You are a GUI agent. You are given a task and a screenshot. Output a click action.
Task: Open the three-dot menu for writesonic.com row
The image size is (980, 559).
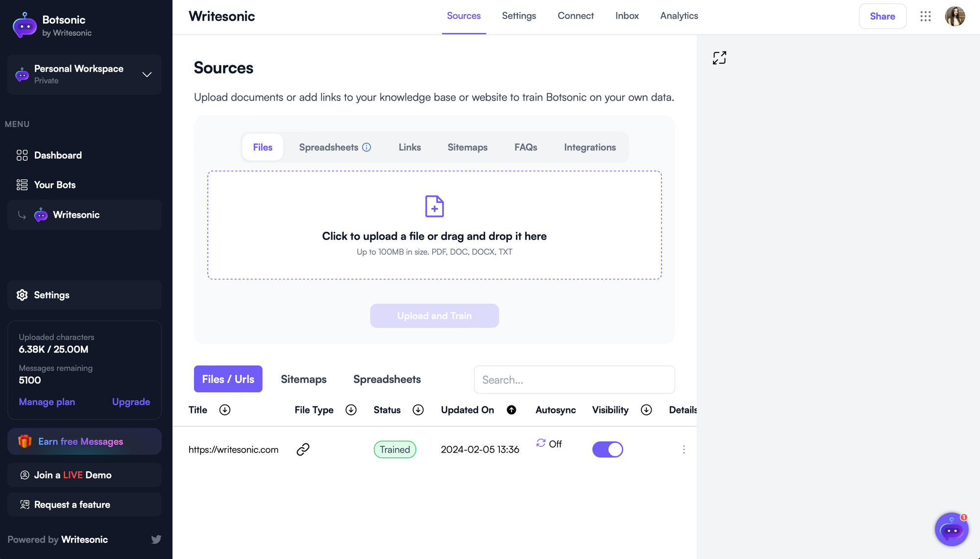point(684,449)
